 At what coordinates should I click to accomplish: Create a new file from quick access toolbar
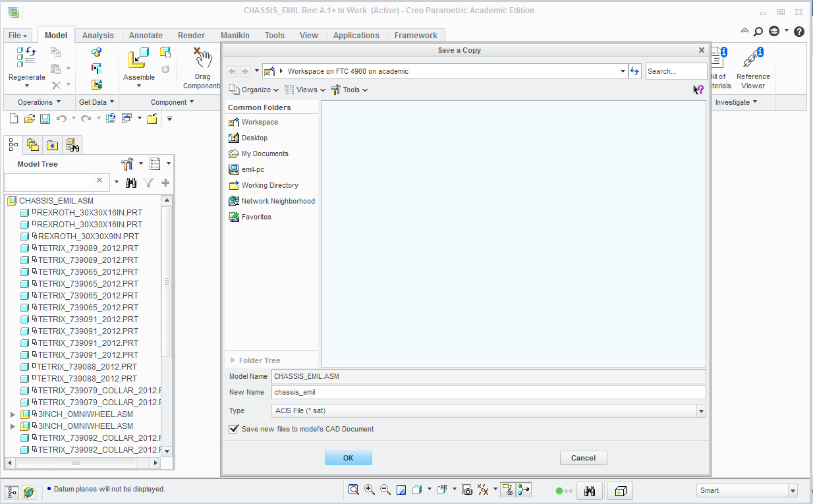click(x=14, y=119)
